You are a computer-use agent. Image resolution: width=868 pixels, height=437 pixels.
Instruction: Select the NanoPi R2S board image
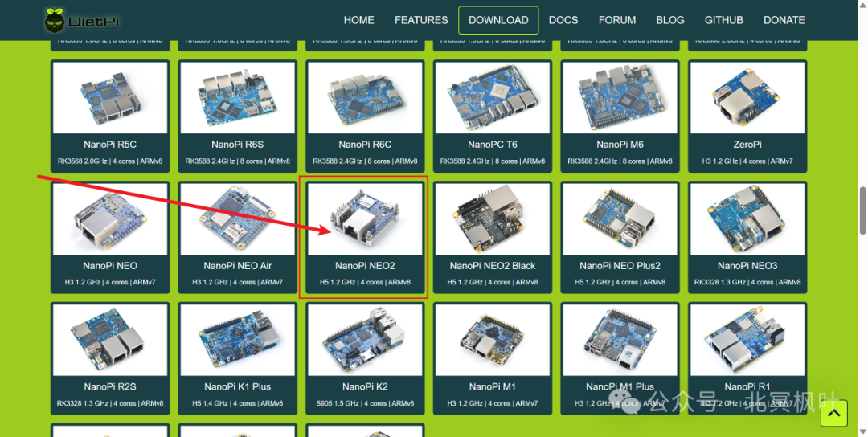110,340
